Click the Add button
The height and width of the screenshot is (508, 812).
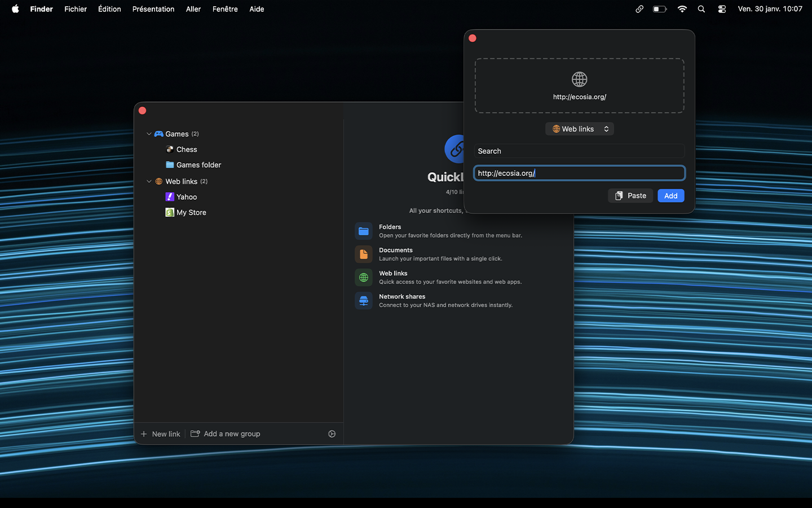671,196
